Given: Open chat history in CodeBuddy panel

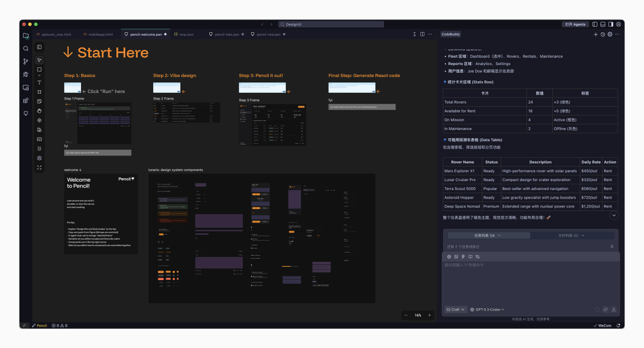Looking at the screenshot, I should [602, 35].
